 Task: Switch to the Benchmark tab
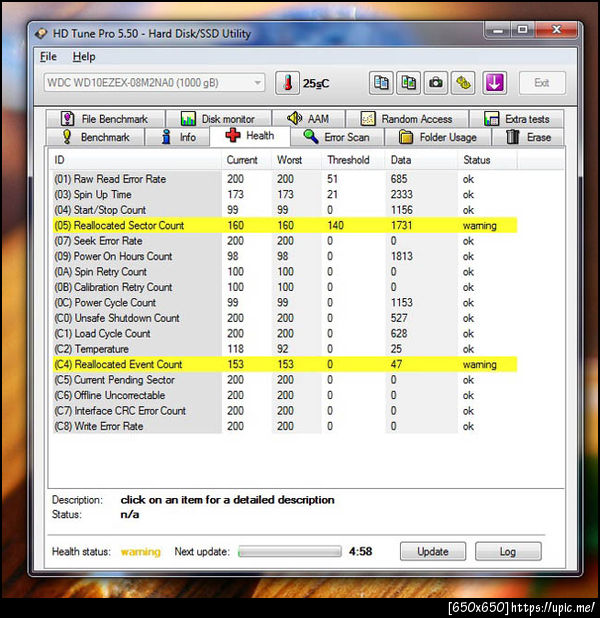coord(95,137)
